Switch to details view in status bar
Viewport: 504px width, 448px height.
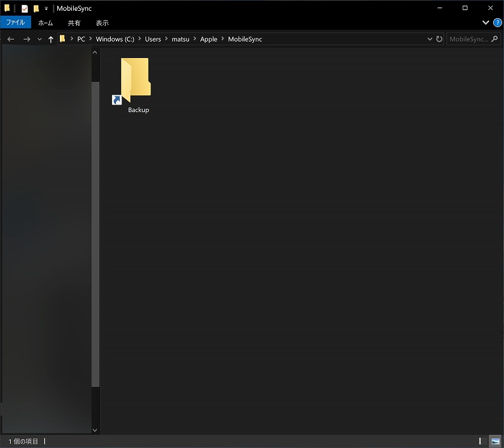(483, 441)
